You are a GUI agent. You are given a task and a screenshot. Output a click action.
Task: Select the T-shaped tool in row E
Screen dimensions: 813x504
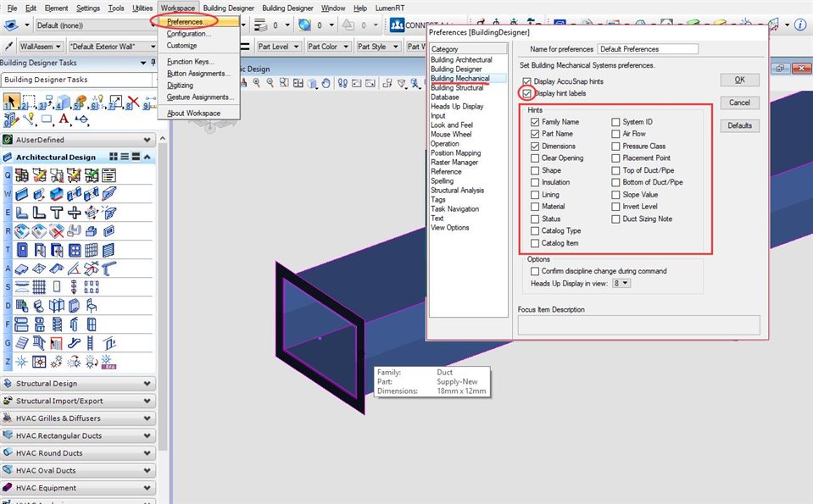point(57,213)
